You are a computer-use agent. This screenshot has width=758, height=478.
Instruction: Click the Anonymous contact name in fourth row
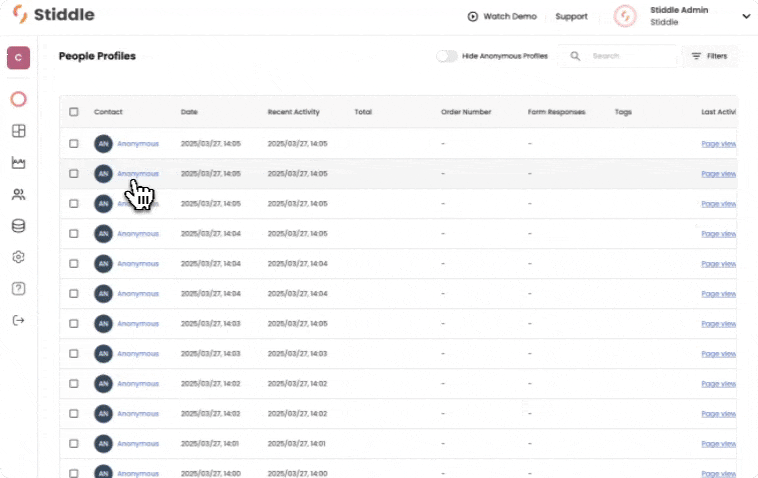tap(138, 234)
